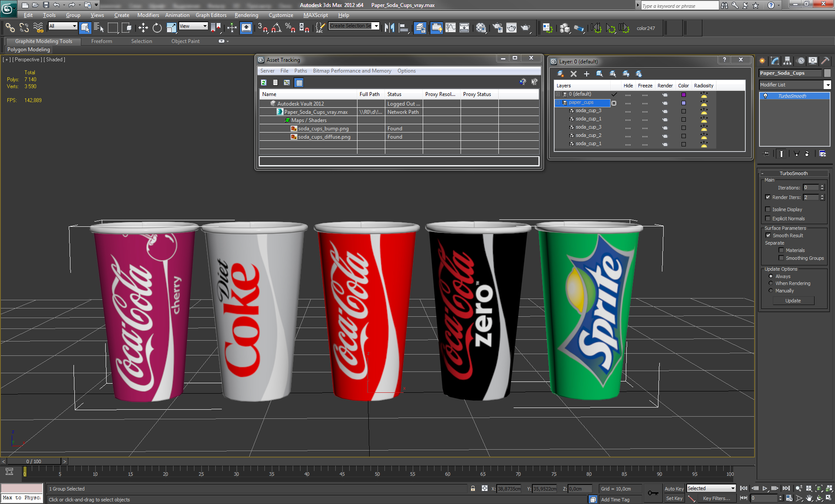Open the reference coordinate View dropdown
Screen dimensions: 835x504
(194, 26)
